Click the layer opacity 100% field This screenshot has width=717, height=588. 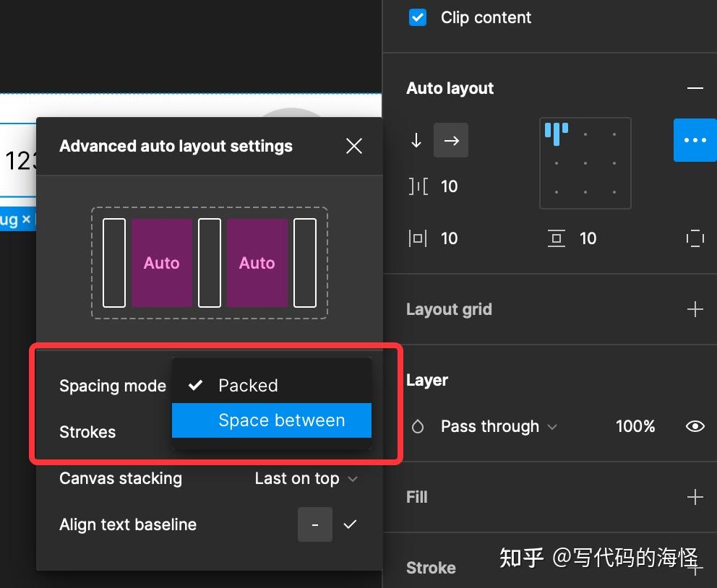click(635, 426)
